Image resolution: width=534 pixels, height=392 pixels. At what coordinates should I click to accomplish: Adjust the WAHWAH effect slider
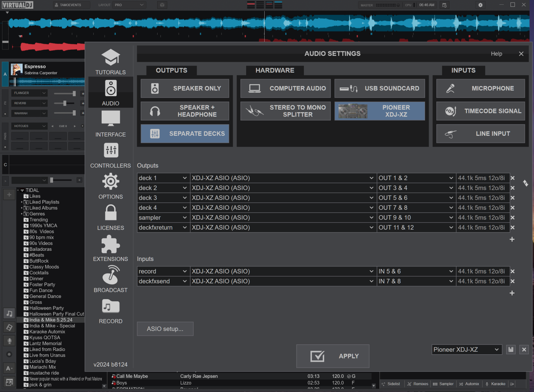click(x=65, y=113)
